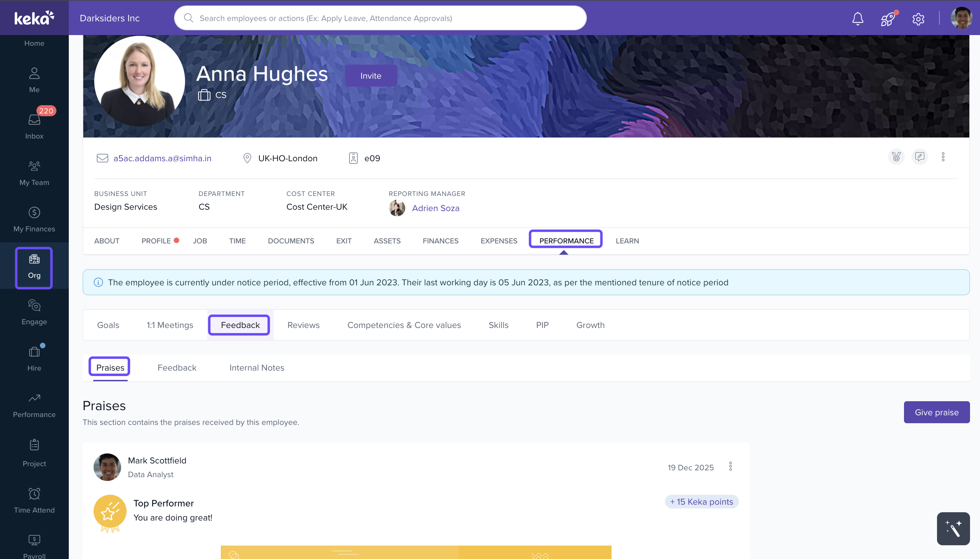
Task: Open My Finances sidebar item
Action: tap(34, 219)
